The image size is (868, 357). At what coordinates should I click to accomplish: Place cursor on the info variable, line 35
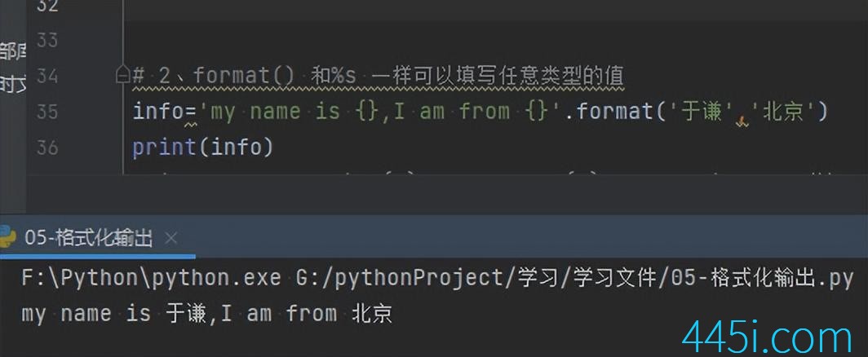tap(158, 112)
